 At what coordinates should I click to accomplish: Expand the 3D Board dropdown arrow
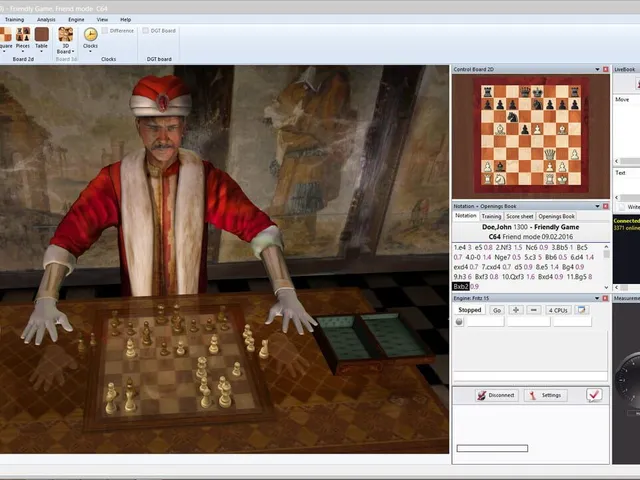(73, 52)
